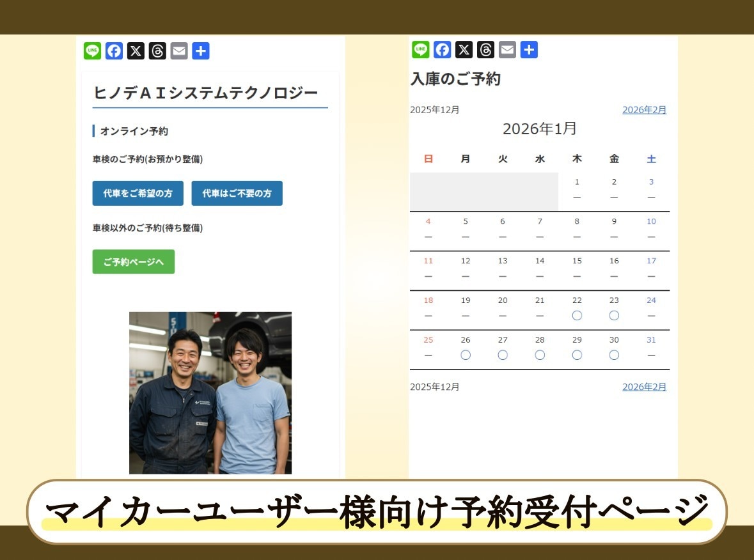Click the 土 Saturday column header
This screenshot has height=560, width=754.
click(651, 159)
